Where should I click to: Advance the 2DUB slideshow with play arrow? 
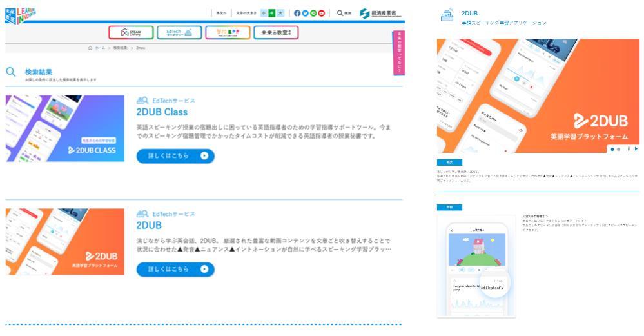point(636,149)
